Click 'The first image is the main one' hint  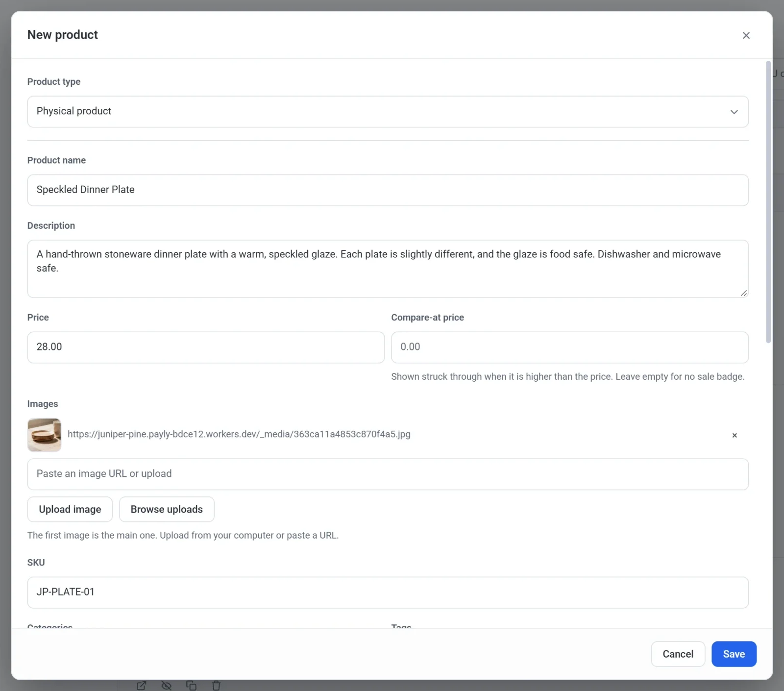coord(183,535)
